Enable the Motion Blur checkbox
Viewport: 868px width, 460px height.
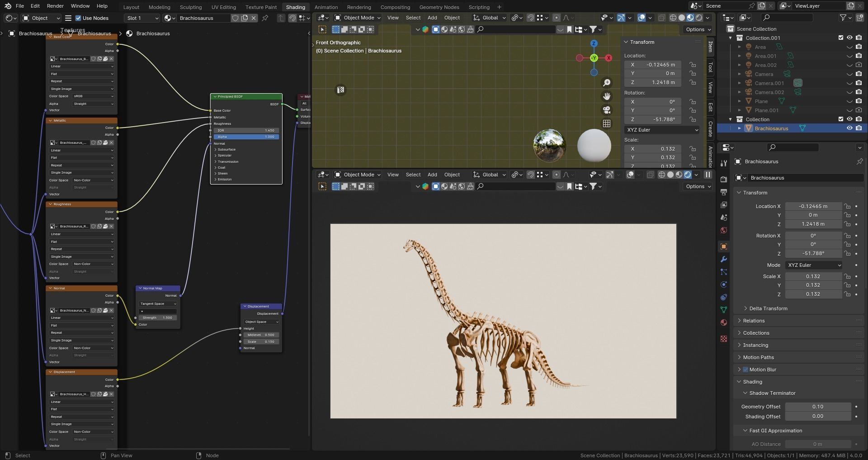click(745, 370)
